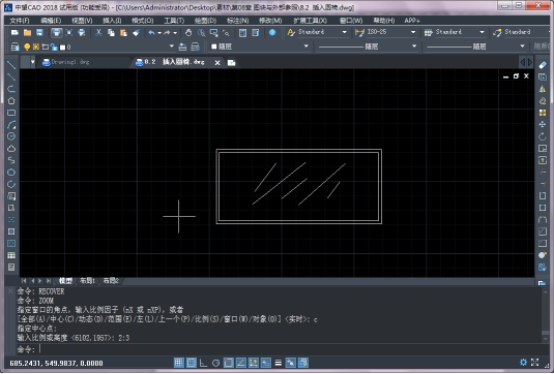Screen dimensions: 554x374
Task: Click the Erase tool in right toolbar
Action: (x=542, y=65)
